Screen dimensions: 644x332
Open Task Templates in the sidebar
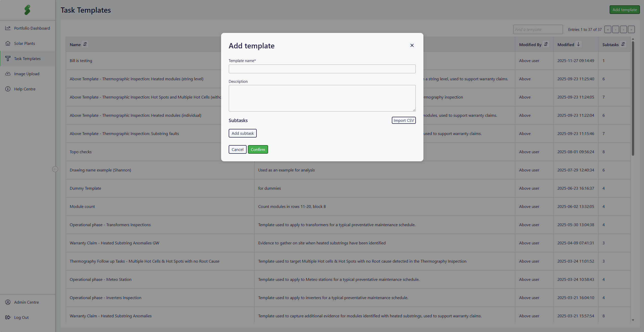point(27,58)
